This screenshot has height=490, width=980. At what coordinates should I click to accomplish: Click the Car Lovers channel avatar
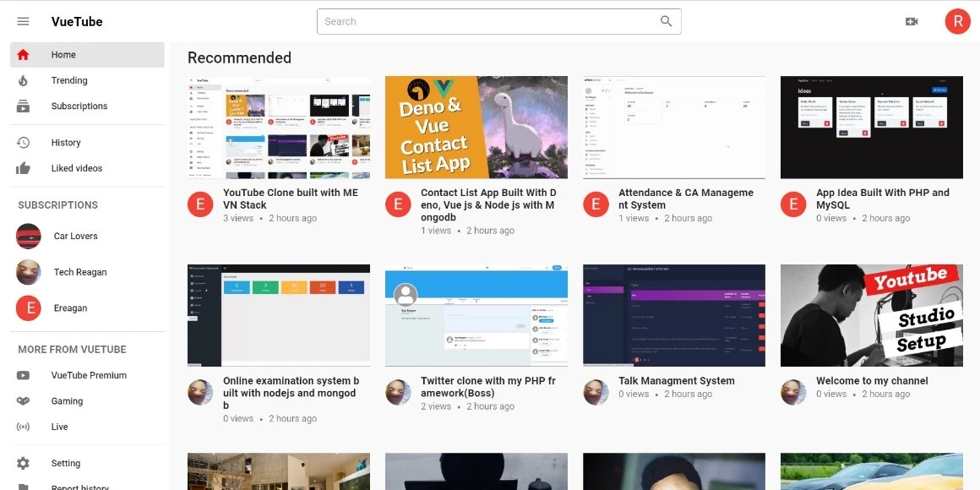[28, 237]
